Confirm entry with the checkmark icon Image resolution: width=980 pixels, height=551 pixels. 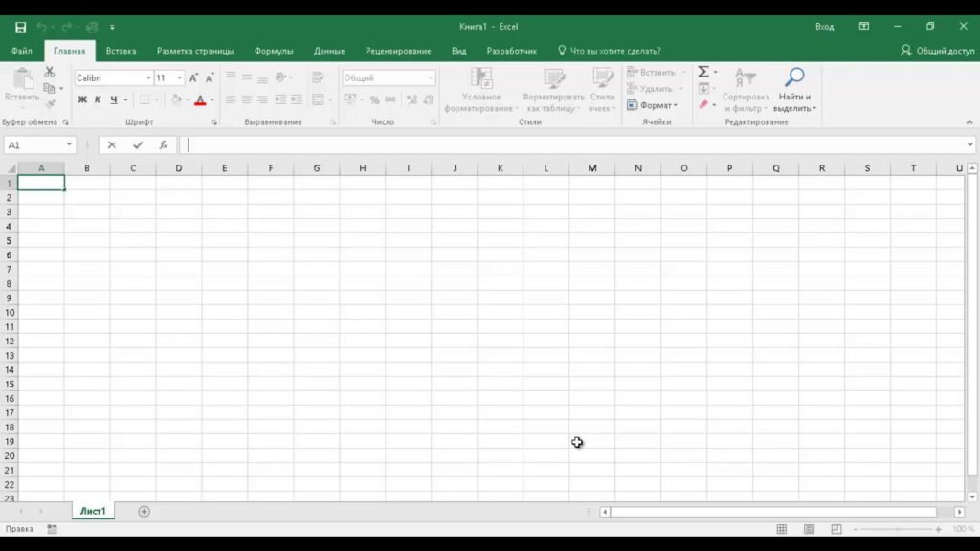tap(138, 145)
